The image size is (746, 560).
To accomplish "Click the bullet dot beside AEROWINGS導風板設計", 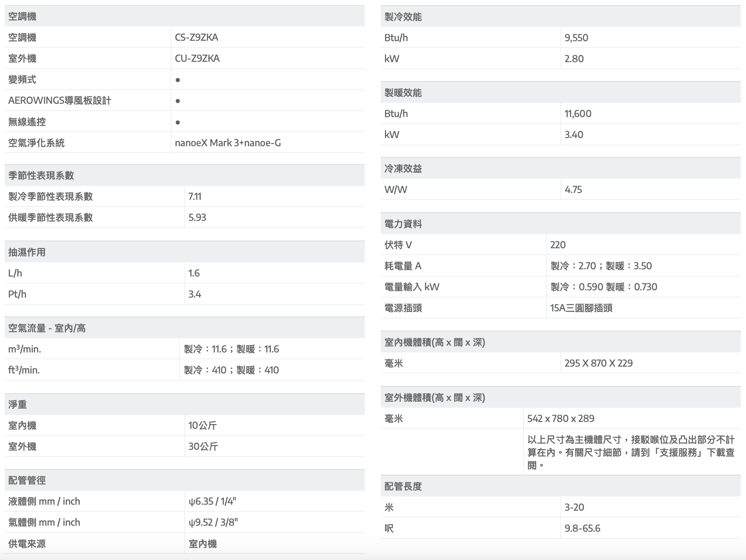I will click(x=177, y=101).
